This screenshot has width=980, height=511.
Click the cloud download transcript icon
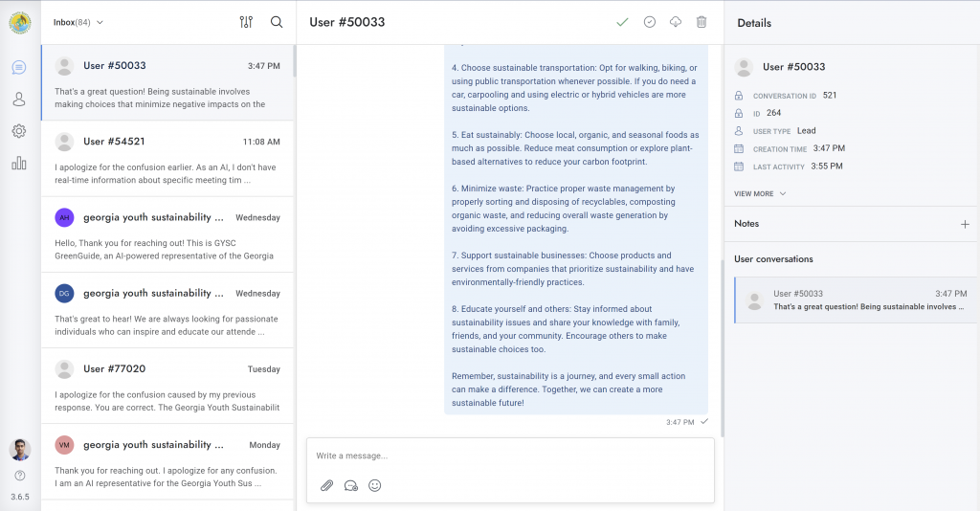point(676,22)
